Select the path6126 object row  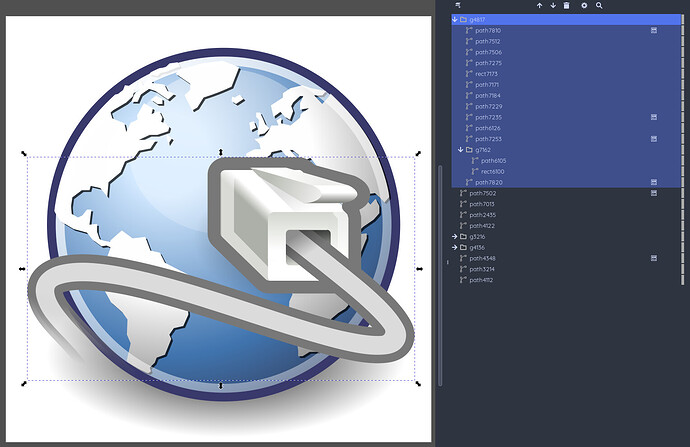566,128
